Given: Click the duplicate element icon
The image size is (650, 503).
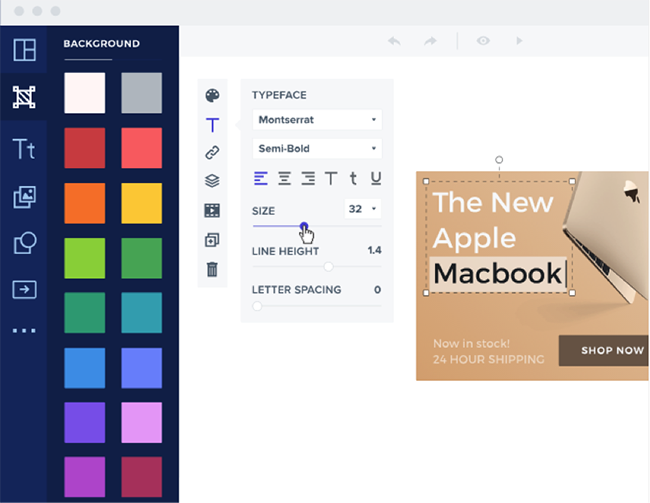Looking at the screenshot, I should (212, 240).
